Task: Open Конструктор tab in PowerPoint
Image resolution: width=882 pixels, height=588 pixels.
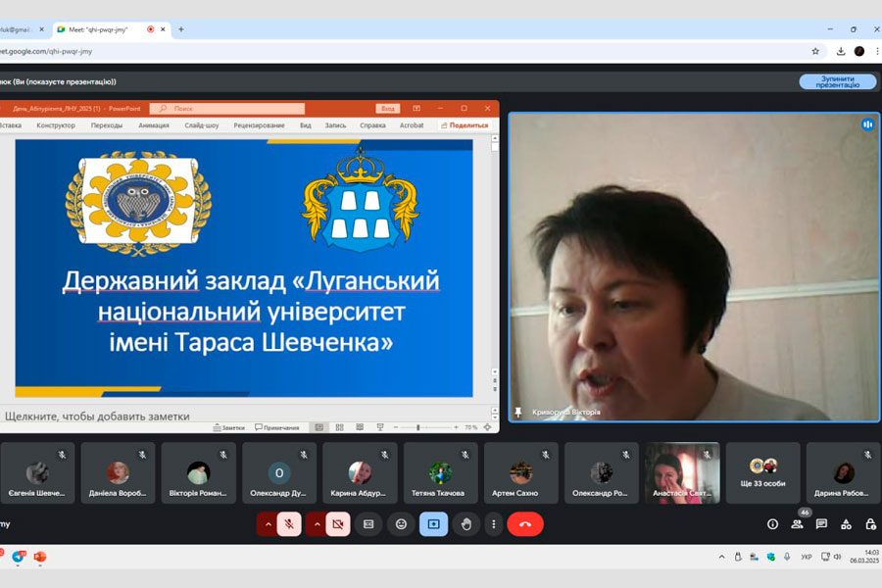Action: 56,125
